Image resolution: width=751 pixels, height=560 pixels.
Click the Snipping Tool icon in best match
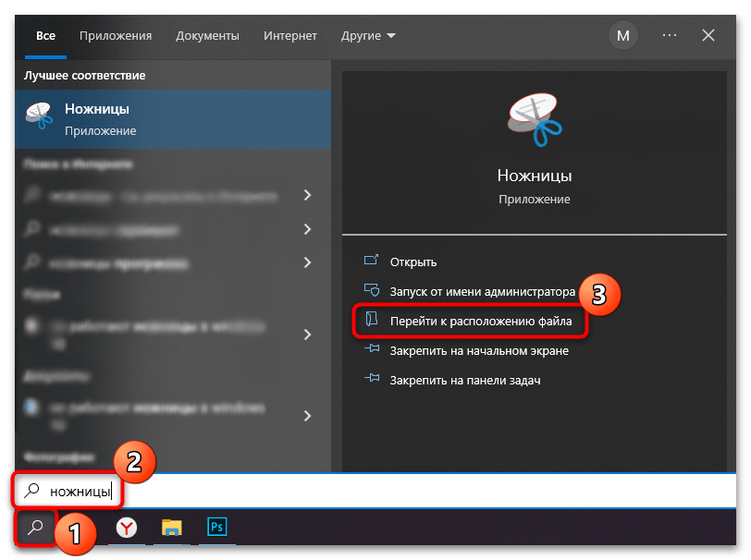click(x=39, y=119)
